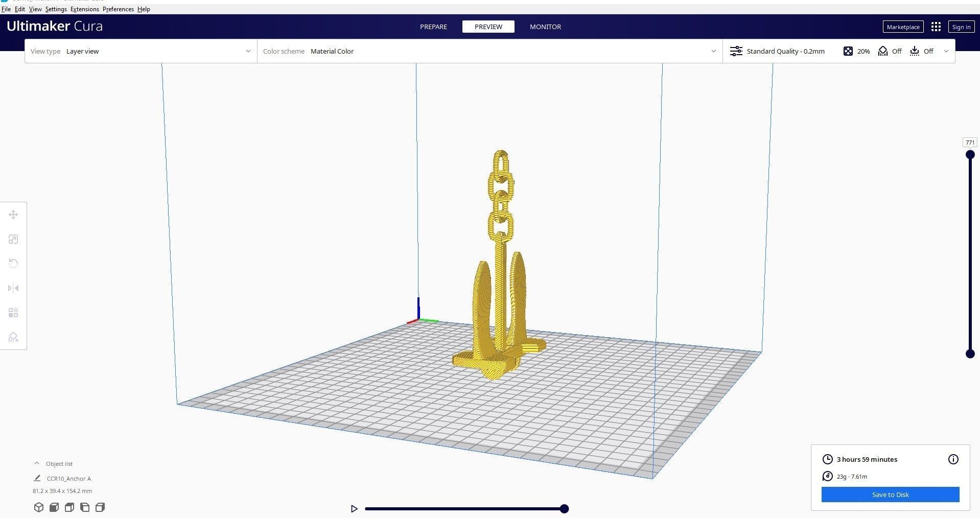Switch to top view icon
This screenshot has height=518, width=980.
pos(69,507)
